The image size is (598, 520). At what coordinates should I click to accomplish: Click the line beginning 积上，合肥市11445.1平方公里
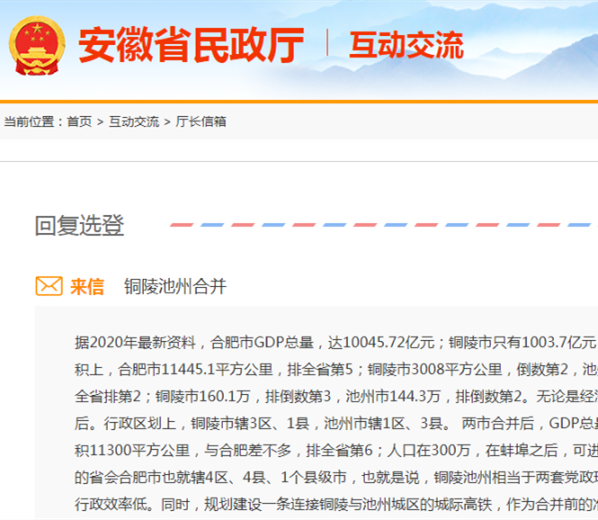pyautogui.click(x=336, y=369)
